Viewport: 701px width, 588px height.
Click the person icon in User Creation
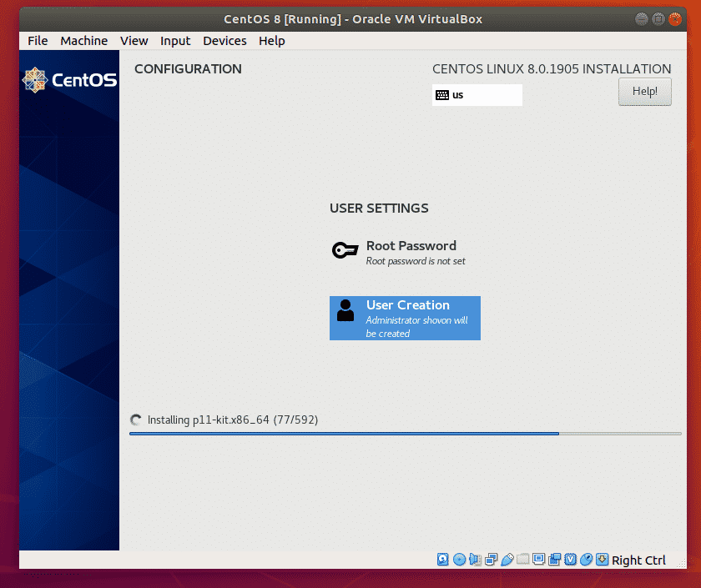(x=345, y=310)
